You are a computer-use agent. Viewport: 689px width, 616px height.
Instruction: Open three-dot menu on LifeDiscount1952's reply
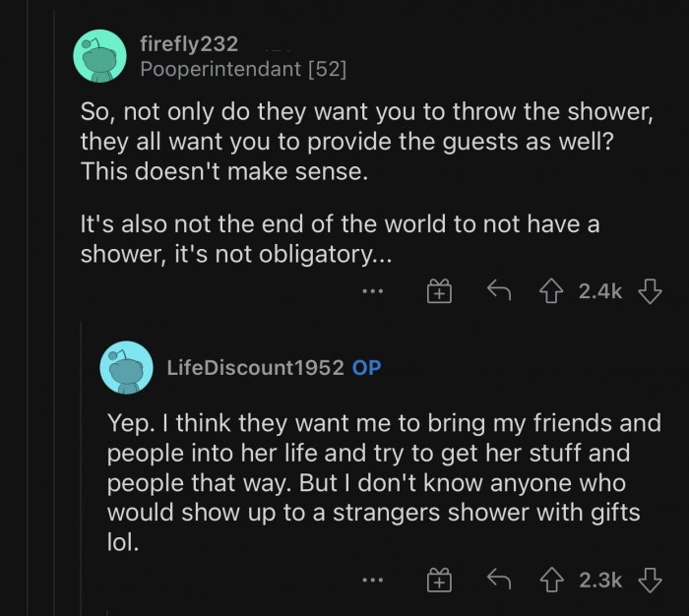(372, 582)
